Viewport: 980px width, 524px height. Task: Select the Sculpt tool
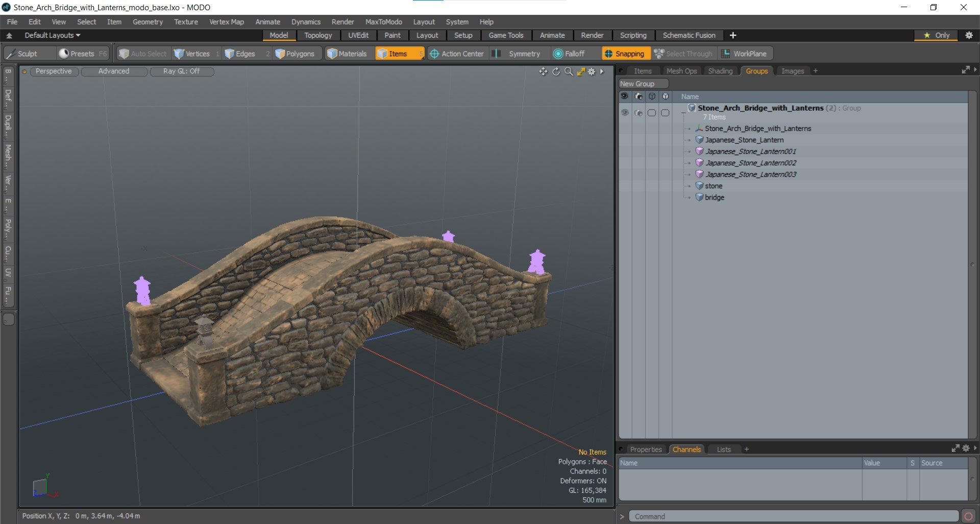(29, 54)
